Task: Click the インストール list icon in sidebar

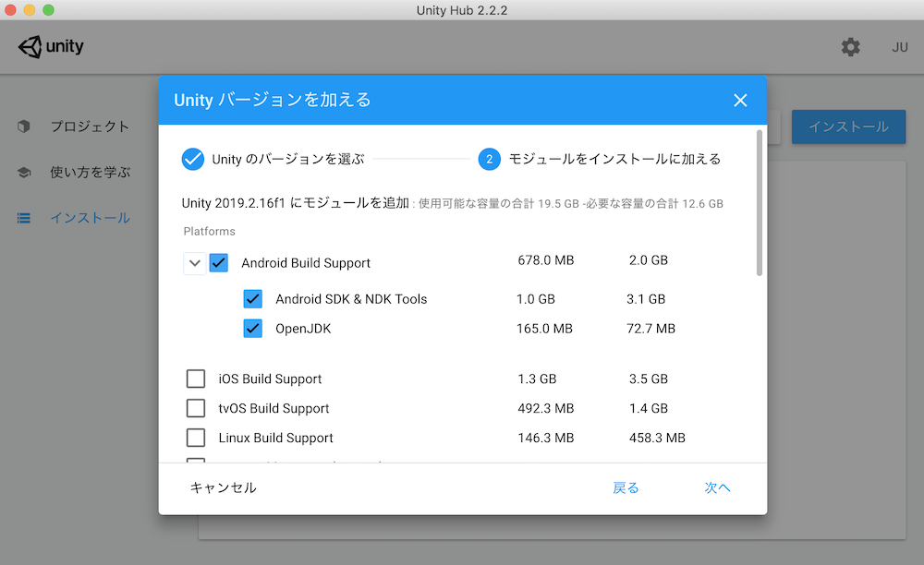Action: tap(24, 219)
